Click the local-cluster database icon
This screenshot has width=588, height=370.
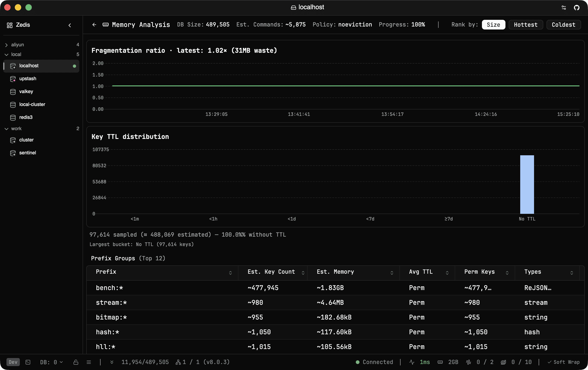pyautogui.click(x=13, y=105)
